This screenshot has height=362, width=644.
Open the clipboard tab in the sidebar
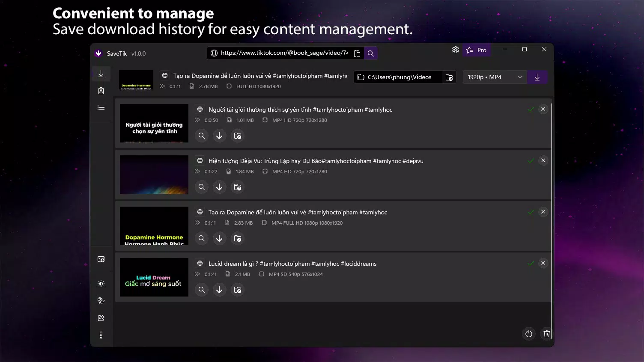coord(101,91)
